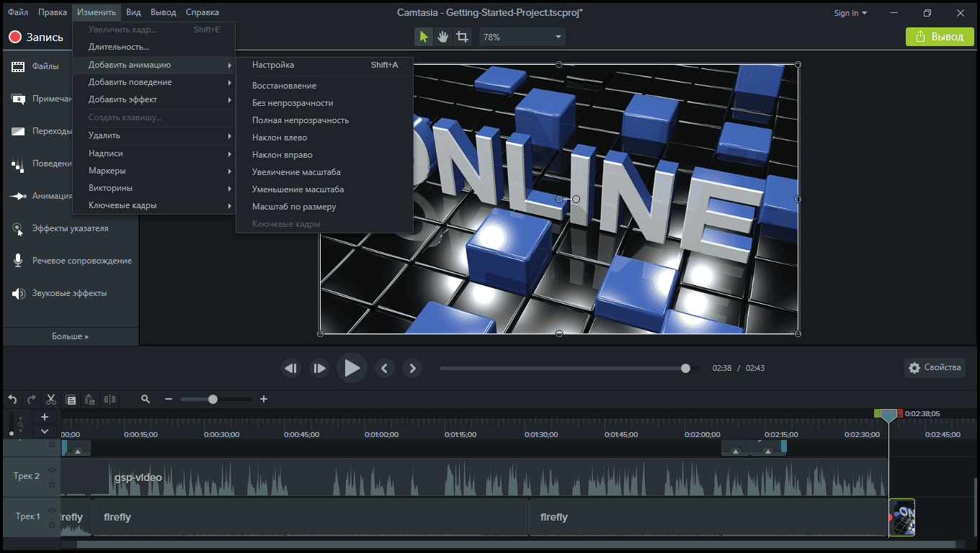
Task: Copy the selected timeline media
Action: coord(71,399)
